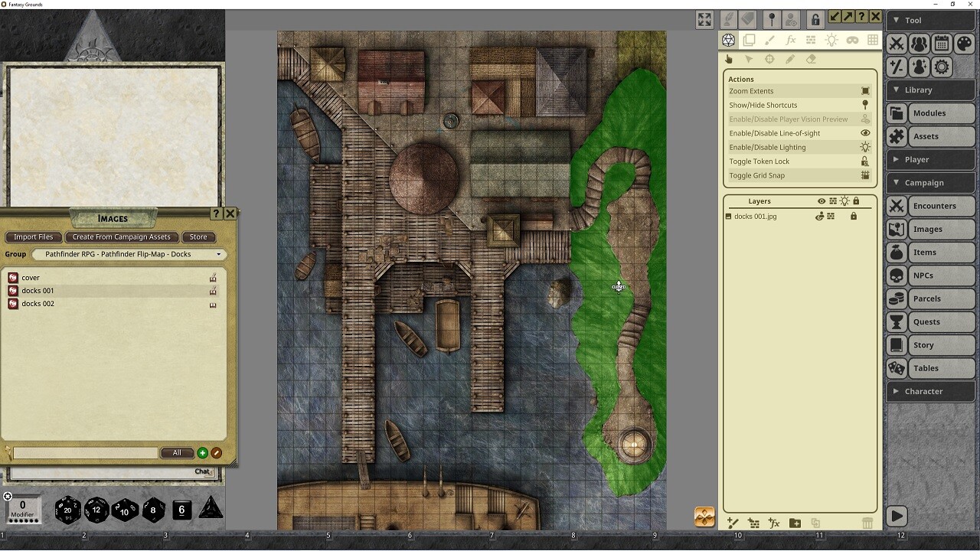The image size is (980, 551).
Task: Click the Options gear tool icon
Action: [x=942, y=67]
